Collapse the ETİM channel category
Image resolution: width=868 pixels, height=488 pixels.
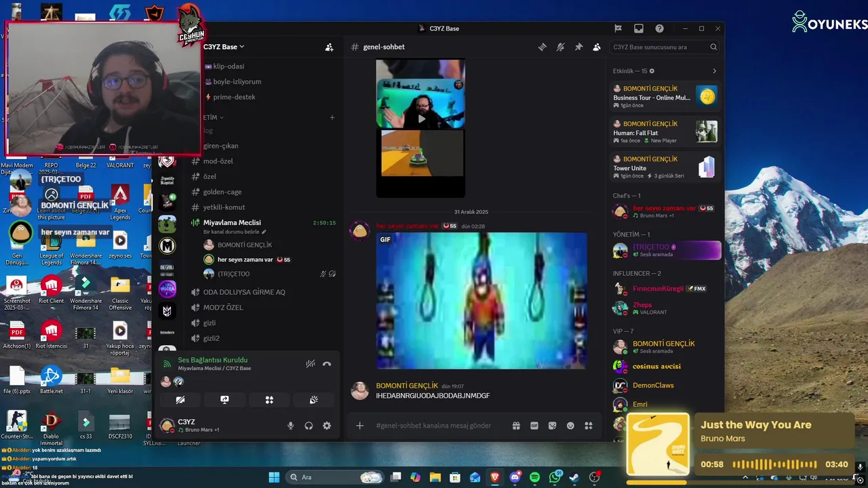213,117
